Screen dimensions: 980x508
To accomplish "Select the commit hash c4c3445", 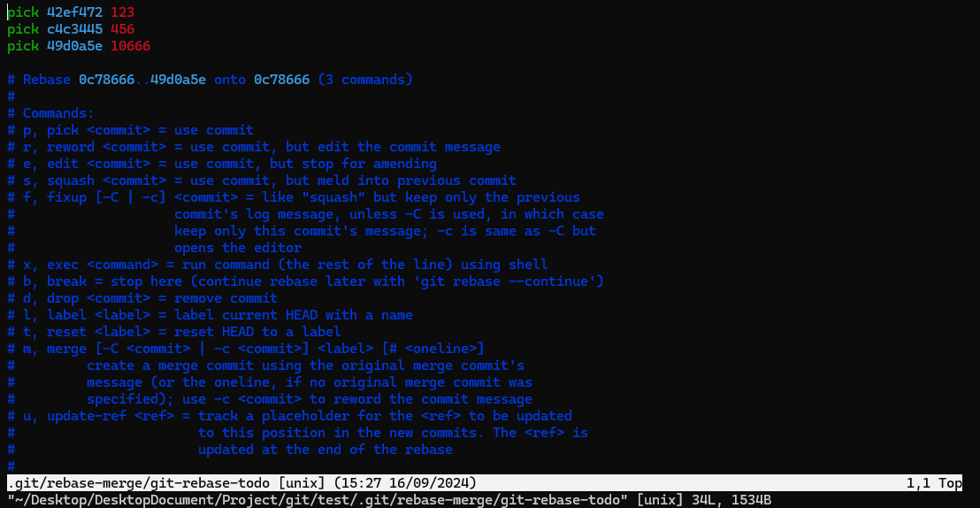I will click(75, 29).
